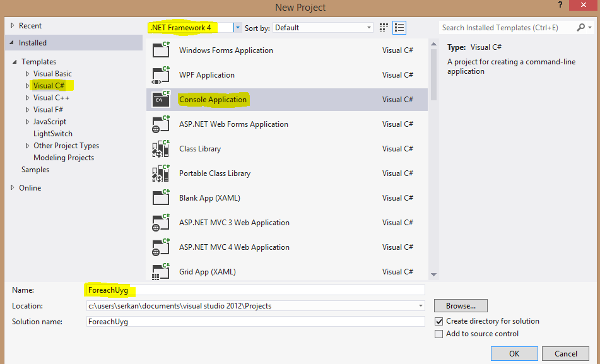600x364 pixels.
Task: Select the Grid App (XAML) template name
Action: pos(208,272)
